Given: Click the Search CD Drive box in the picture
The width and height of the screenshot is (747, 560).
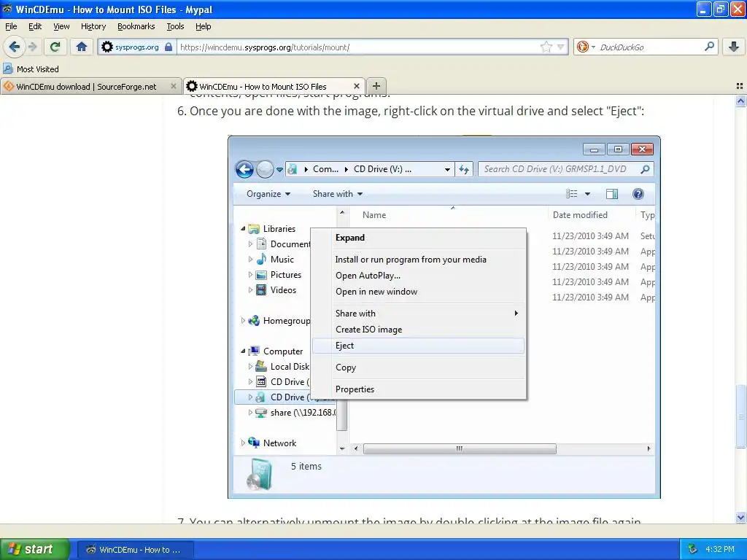Looking at the screenshot, I should pos(565,169).
